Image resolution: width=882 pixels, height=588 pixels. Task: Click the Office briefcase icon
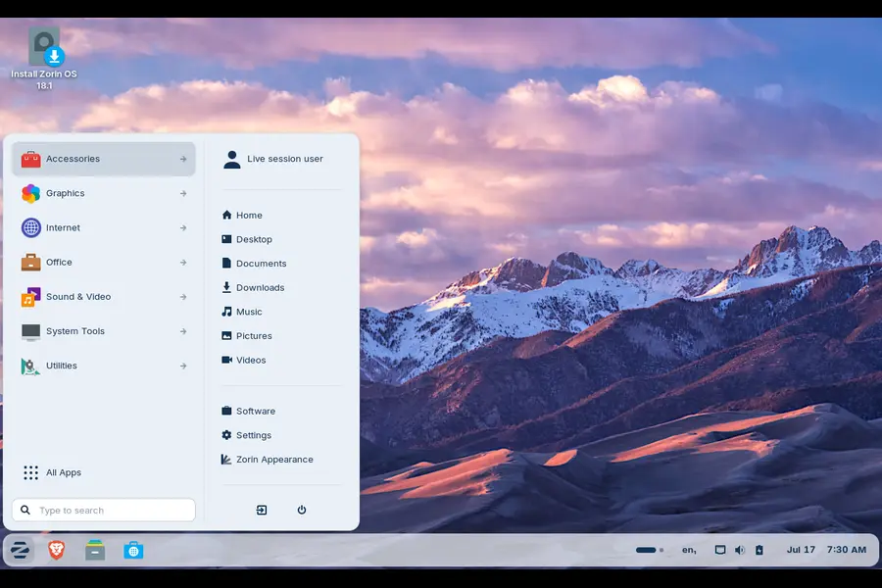(31, 263)
